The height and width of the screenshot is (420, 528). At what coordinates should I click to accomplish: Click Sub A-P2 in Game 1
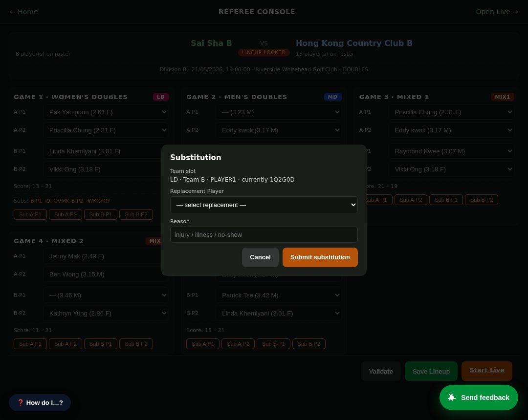pos(66,214)
